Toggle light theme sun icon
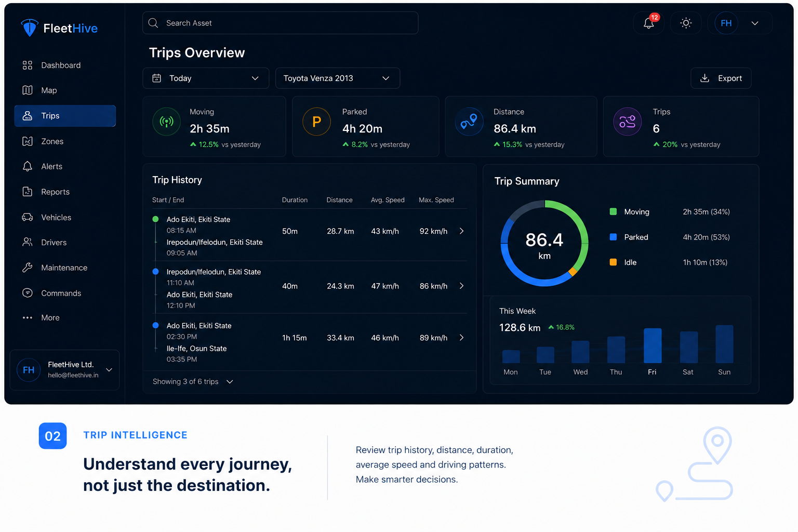 tap(686, 23)
